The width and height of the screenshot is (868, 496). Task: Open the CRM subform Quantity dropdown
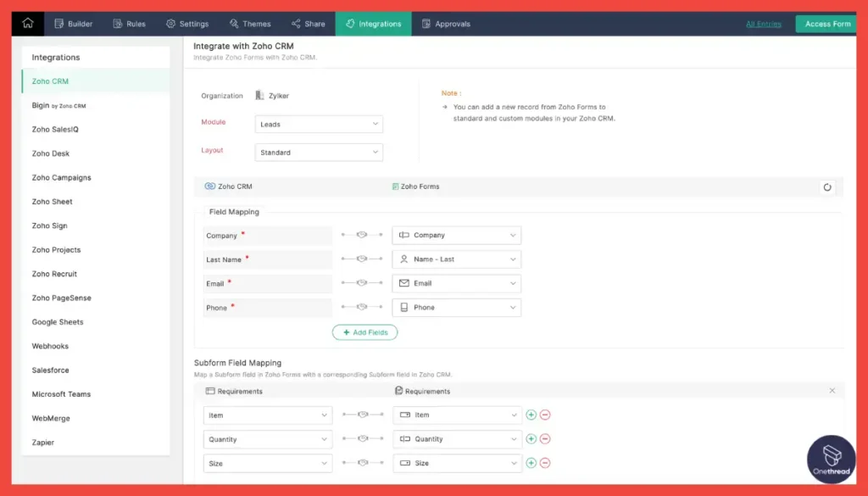click(268, 439)
